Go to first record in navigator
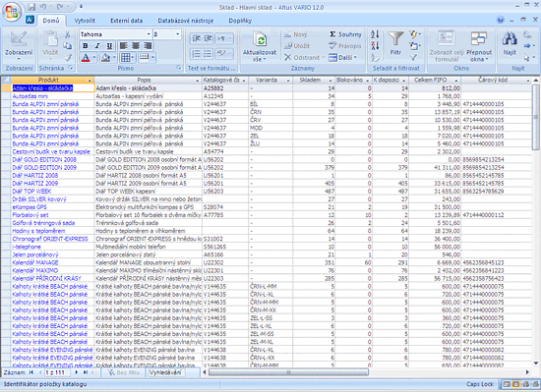Image resolution: width=541 pixels, height=392 pixels. tap(31, 372)
